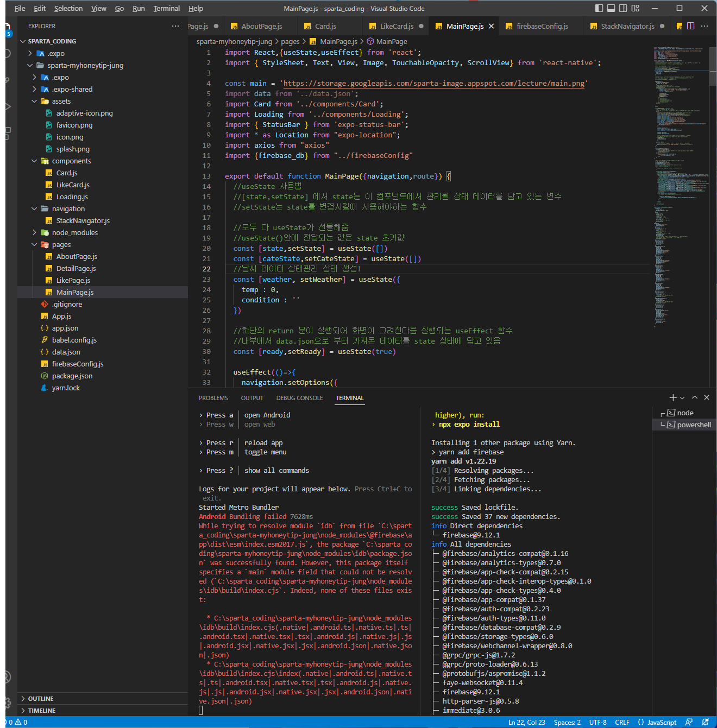Toggle secondary side bar layout icon
717x728 pixels.
[623, 8]
